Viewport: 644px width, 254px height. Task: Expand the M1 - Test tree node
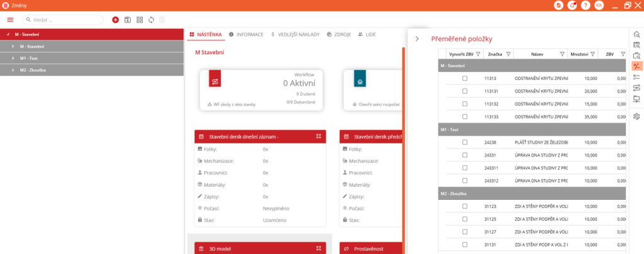coord(13,58)
